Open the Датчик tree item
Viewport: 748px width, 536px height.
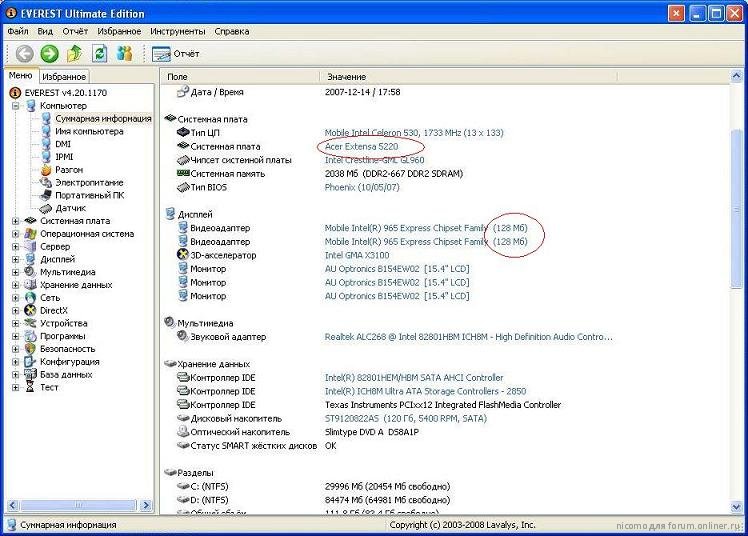(71, 208)
